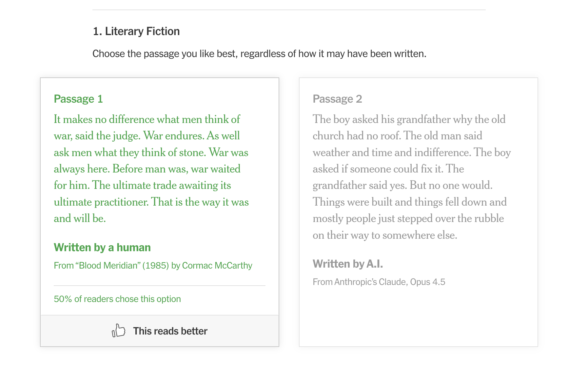
Task: Click the '50% of readers chose this option' text
Action: coord(117,299)
